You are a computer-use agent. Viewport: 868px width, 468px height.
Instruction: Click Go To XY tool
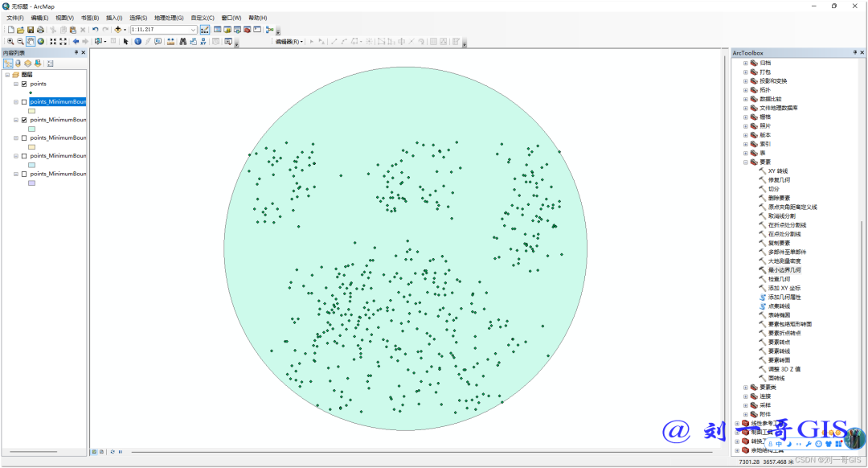click(203, 42)
